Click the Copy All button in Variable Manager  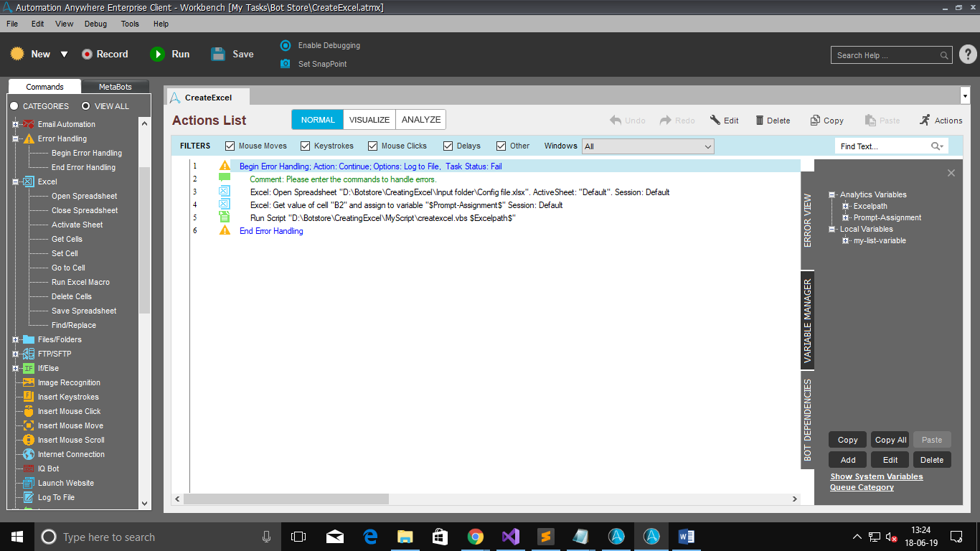(x=890, y=440)
